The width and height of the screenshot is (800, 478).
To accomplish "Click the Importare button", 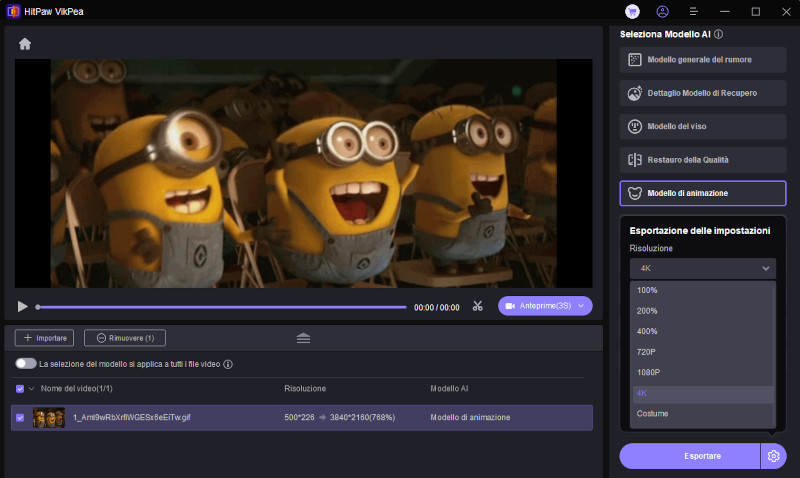I will point(44,338).
